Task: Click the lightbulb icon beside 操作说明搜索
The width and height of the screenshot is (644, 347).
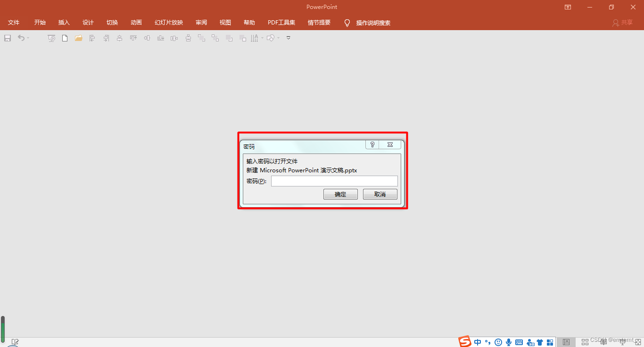Action: [x=347, y=23]
